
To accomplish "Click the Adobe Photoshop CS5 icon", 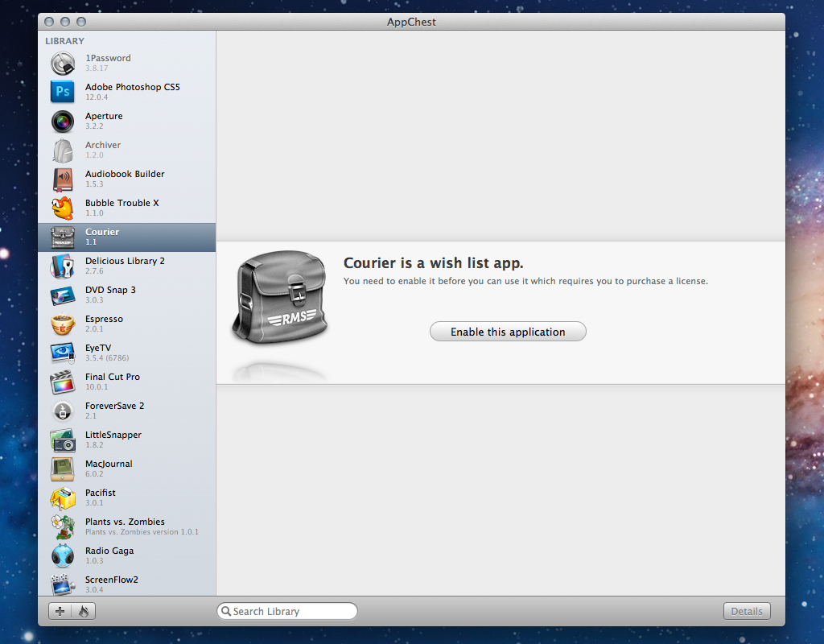I will [x=63, y=92].
